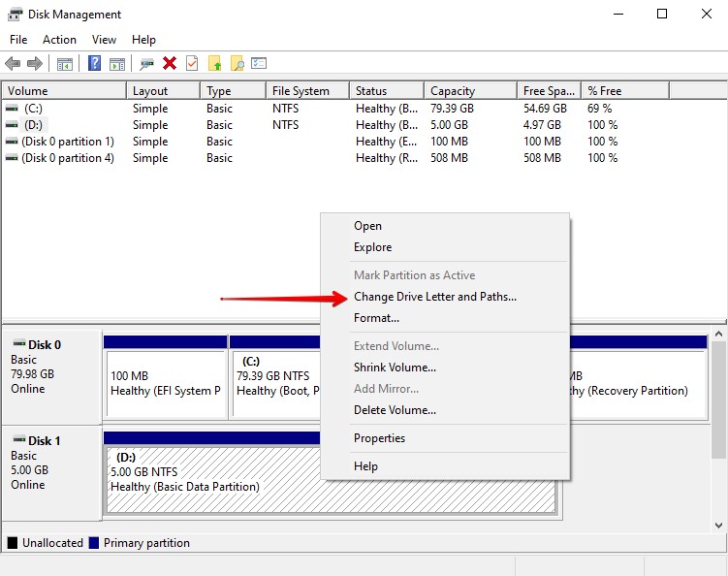Select the Recovery Partition block on Disk 0
This screenshot has height=576, width=728.
click(638, 376)
